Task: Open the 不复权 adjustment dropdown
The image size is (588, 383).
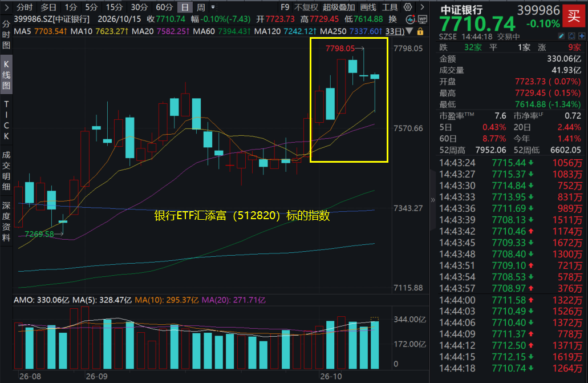Action: 306,7
